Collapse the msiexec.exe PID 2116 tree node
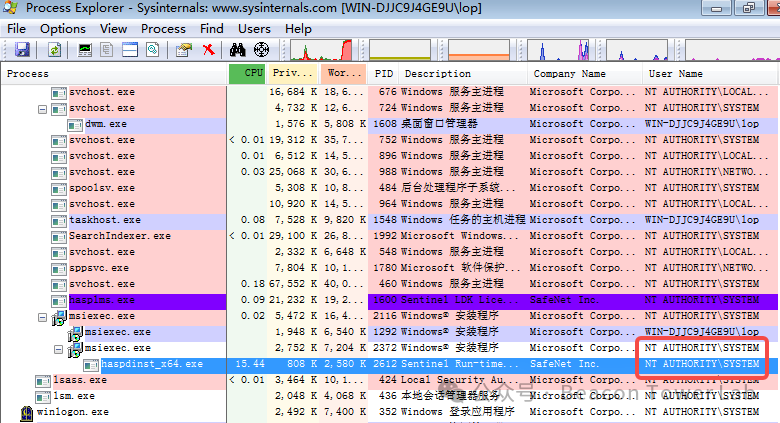This screenshot has width=780, height=423. pos(43,317)
